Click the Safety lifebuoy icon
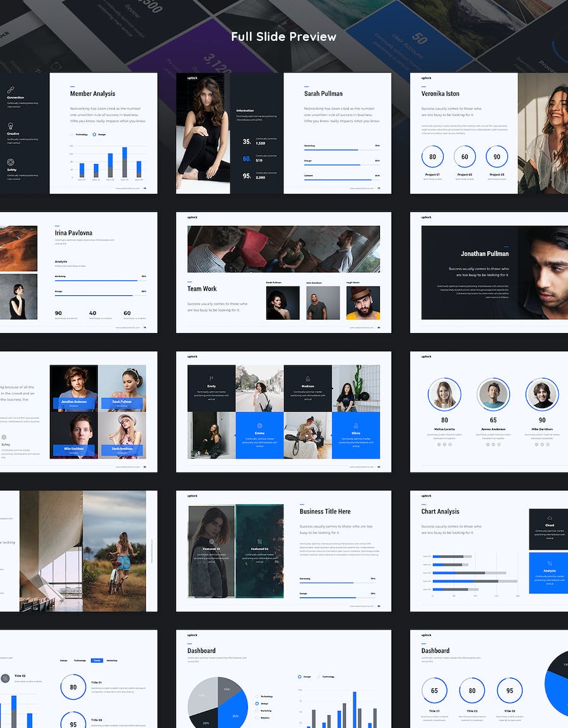568x728 pixels. point(11,162)
